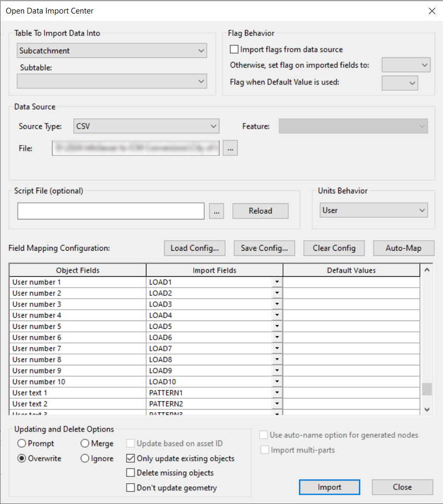Image resolution: width=443 pixels, height=504 pixels.
Task: Click the Reload button for the script file
Action: tap(260, 211)
